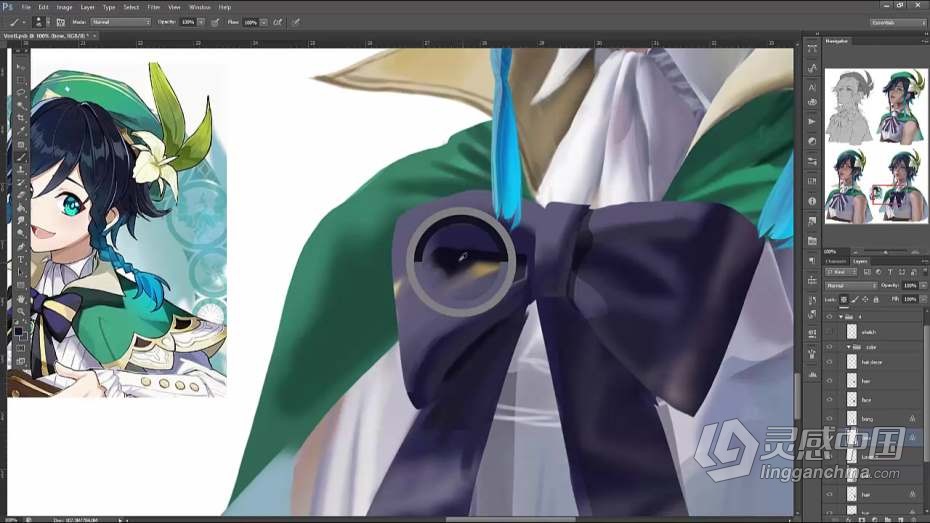Select the Move tool
This screenshot has height=523, width=930.
click(21, 68)
